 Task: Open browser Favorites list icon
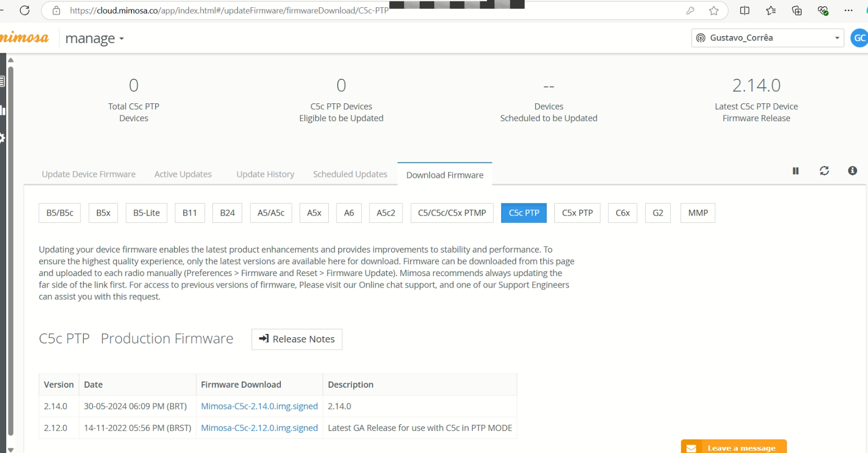771,10
